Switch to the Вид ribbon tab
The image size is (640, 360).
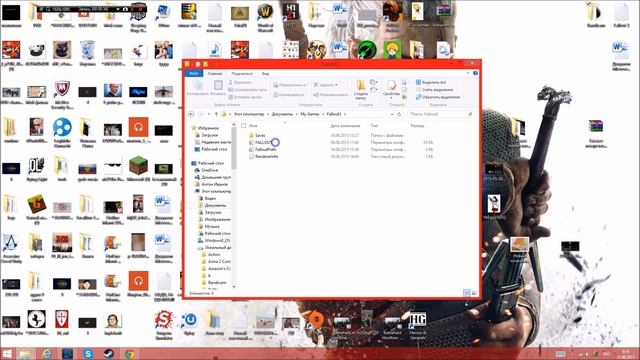click(265, 73)
